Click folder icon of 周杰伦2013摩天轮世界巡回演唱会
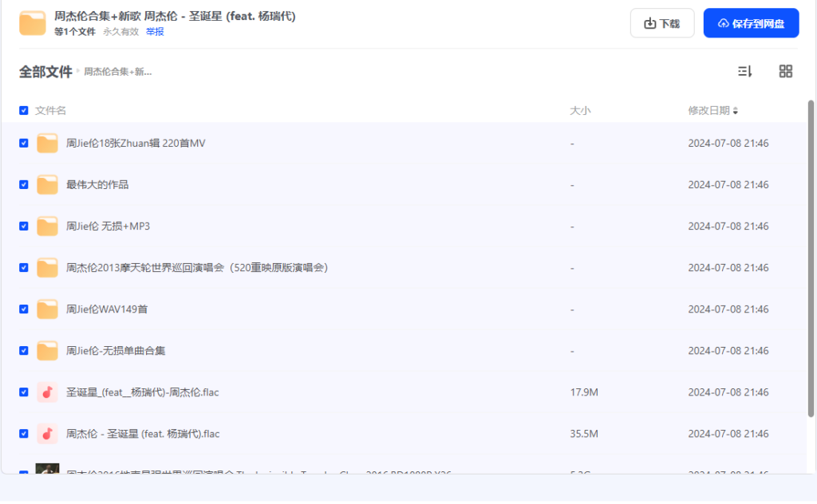Viewport: 817px width, 504px height. click(x=47, y=268)
